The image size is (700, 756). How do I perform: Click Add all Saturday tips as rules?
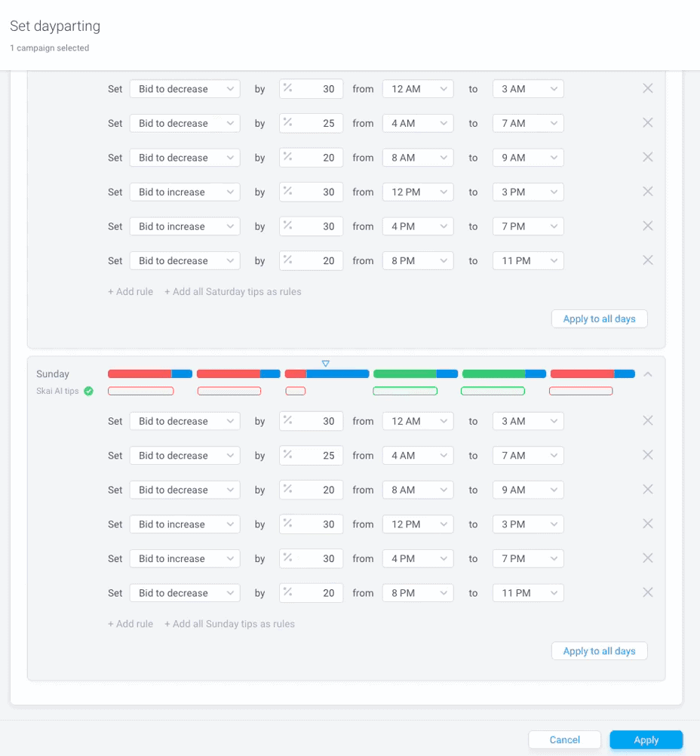(232, 291)
